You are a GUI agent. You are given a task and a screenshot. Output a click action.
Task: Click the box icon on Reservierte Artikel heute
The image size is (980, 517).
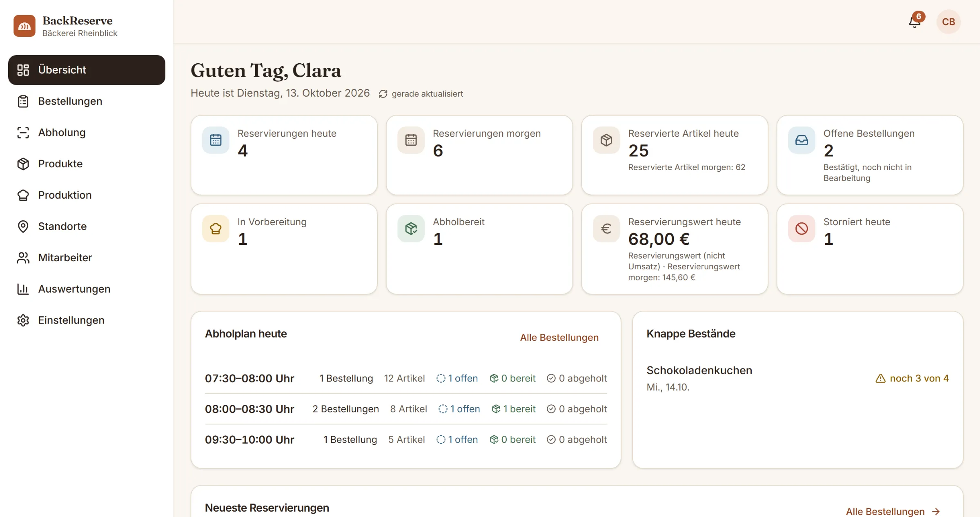606,140
